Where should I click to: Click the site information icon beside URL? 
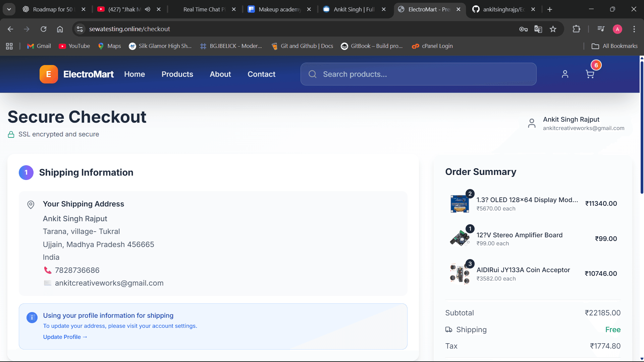point(80,29)
